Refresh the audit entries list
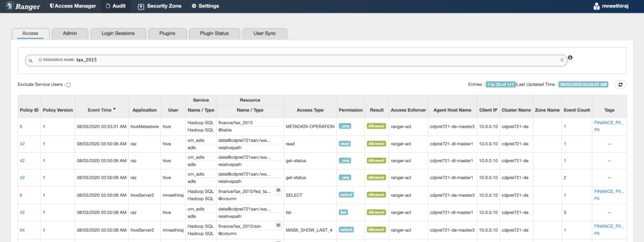Image resolution: width=644 pixels, height=242 pixels. tap(620, 84)
